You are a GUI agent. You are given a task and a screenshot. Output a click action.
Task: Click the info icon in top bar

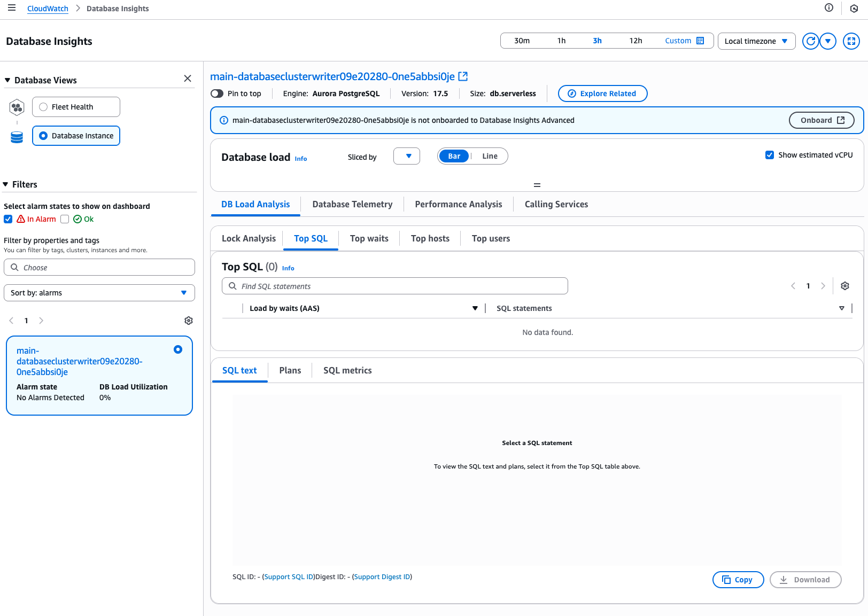828,7
